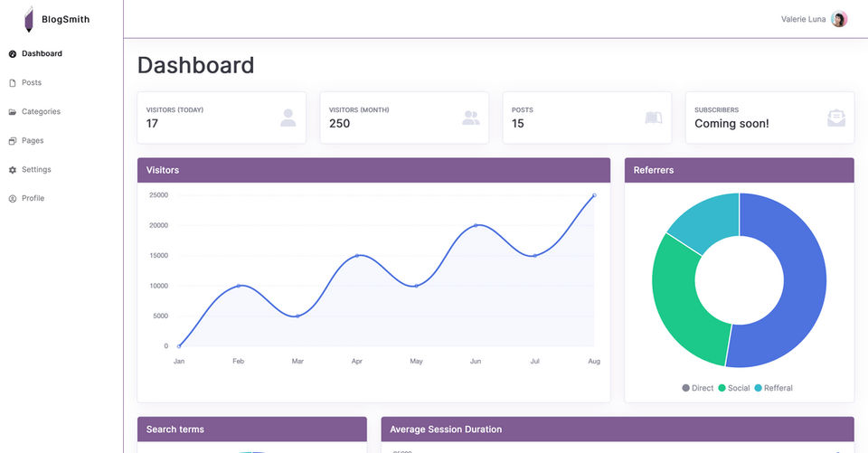Image resolution: width=868 pixels, height=453 pixels.
Task: Click the Settings gear icon
Action: (12, 169)
